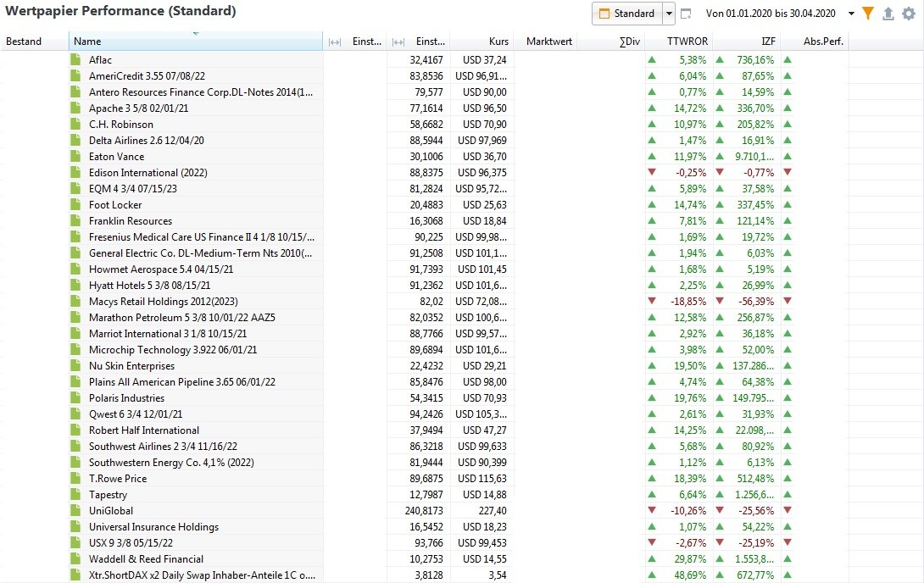Click the security icon beside Waddell & Reed Financial
Viewport: 924px width, 583px height.
click(x=75, y=559)
